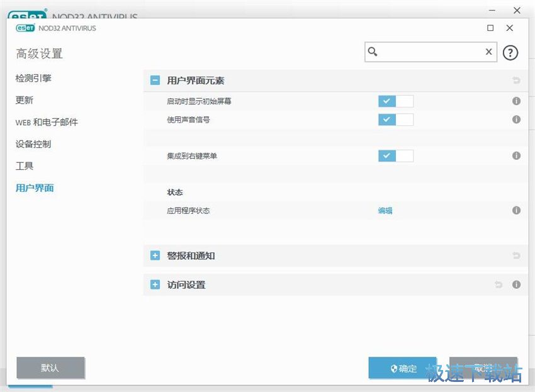This screenshot has width=535, height=392.
Task: Close the 高级设置 dialog window
Action: [509, 28]
